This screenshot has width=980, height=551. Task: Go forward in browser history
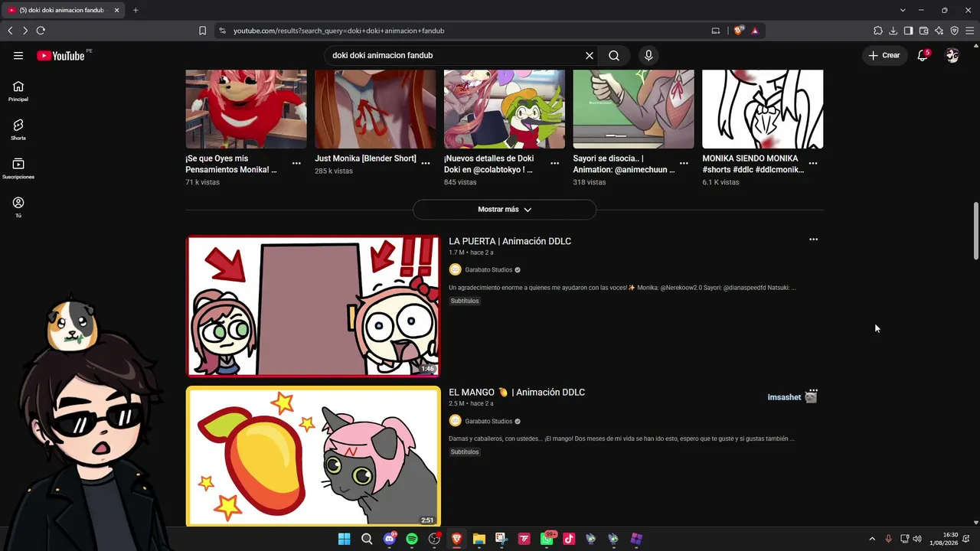(x=25, y=31)
